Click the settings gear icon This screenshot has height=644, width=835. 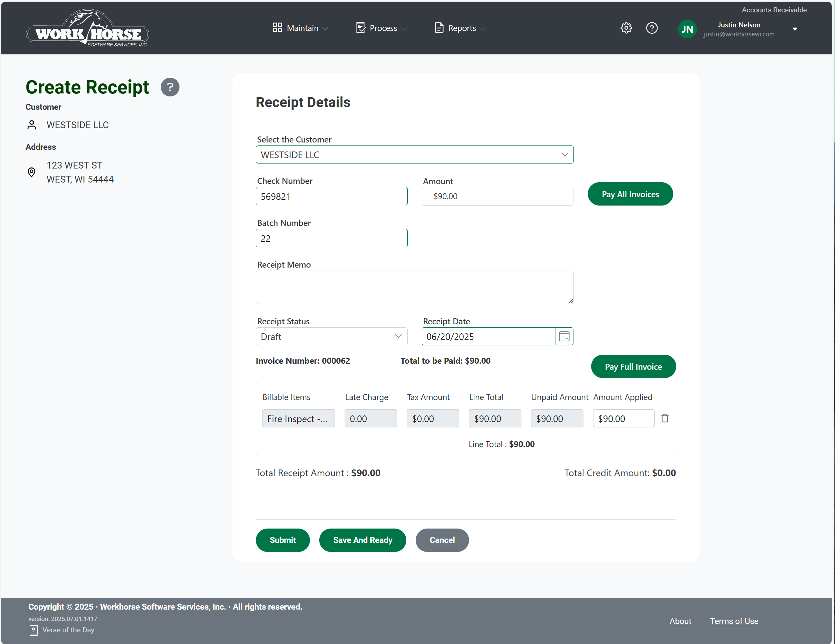pos(626,28)
